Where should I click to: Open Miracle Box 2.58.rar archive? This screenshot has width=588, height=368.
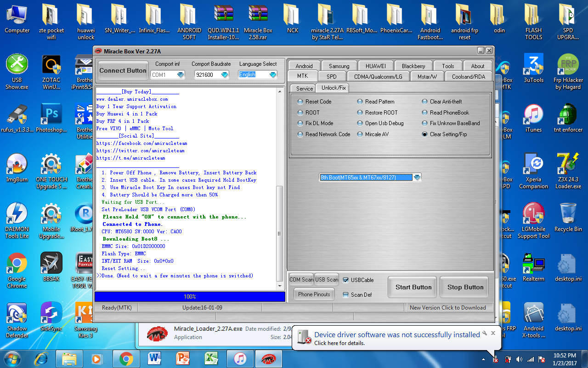(258, 22)
